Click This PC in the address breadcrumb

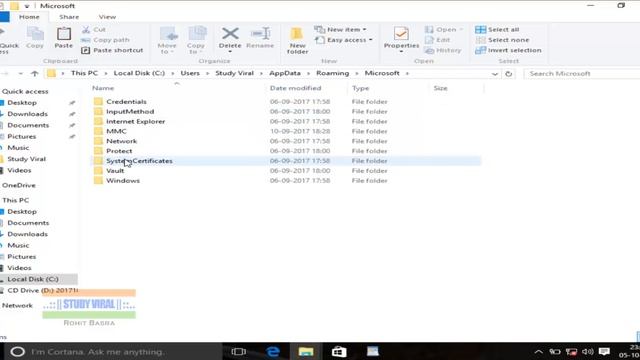point(84,73)
